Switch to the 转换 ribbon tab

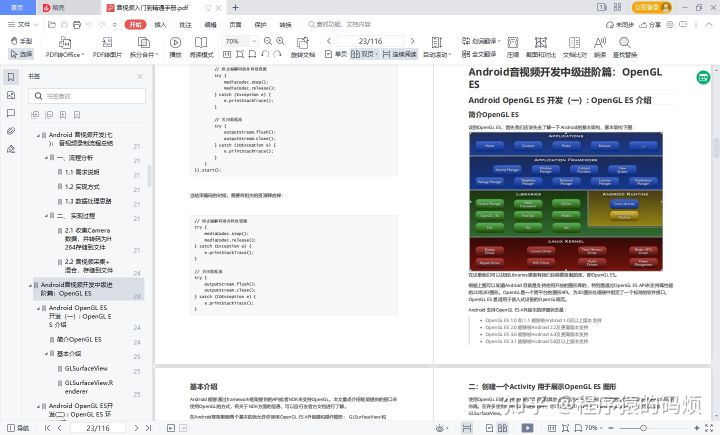click(285, 25)
